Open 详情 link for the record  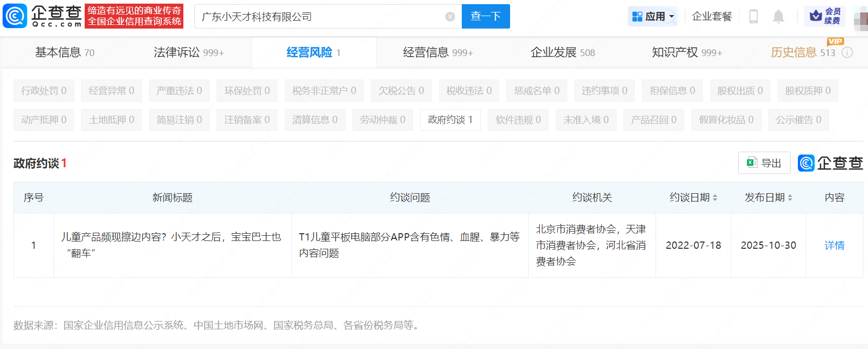[x=834, y=245]
